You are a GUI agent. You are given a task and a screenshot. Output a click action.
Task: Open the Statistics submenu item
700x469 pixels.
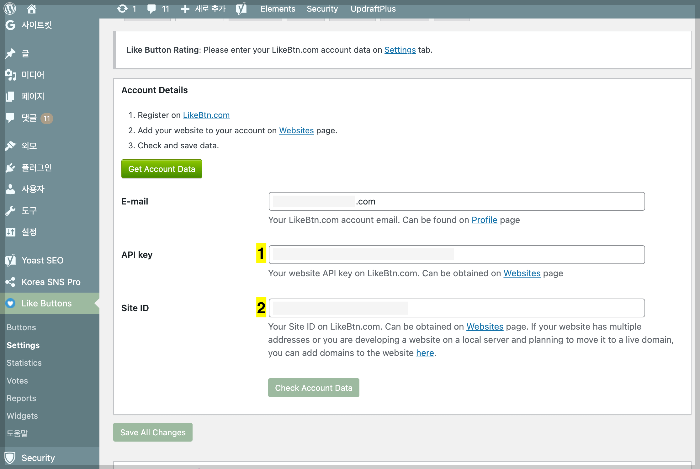(x=24, y=363)
